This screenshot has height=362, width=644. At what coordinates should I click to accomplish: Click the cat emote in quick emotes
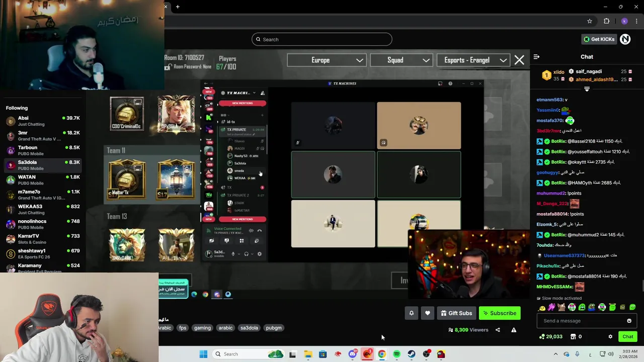[561, 307]
